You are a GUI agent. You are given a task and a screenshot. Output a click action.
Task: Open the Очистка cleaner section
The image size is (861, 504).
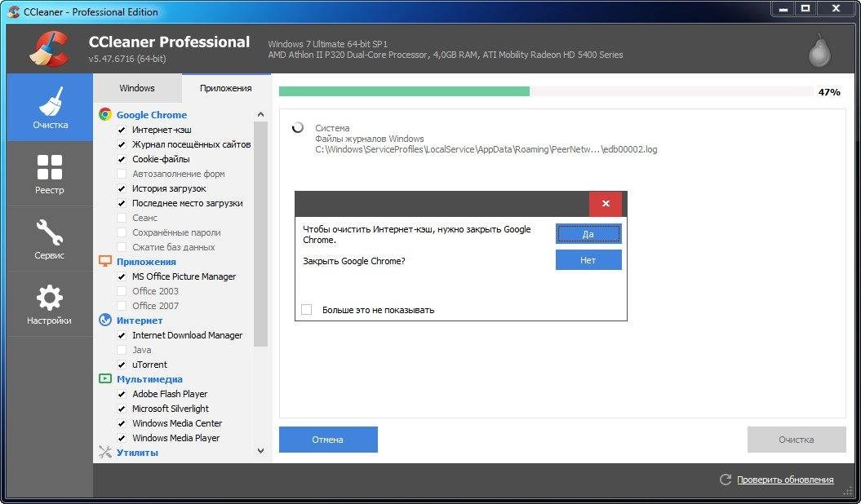50,108
